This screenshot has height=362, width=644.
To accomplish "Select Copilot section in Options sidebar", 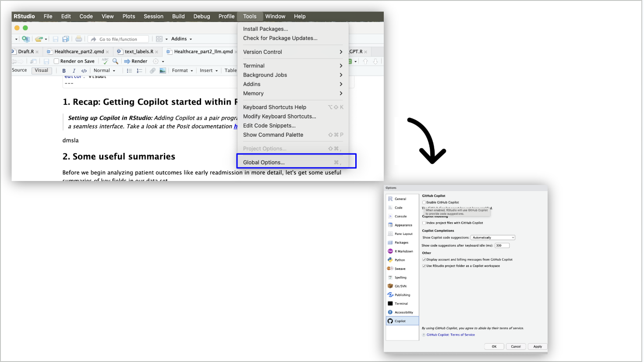I will click(402, 321).
